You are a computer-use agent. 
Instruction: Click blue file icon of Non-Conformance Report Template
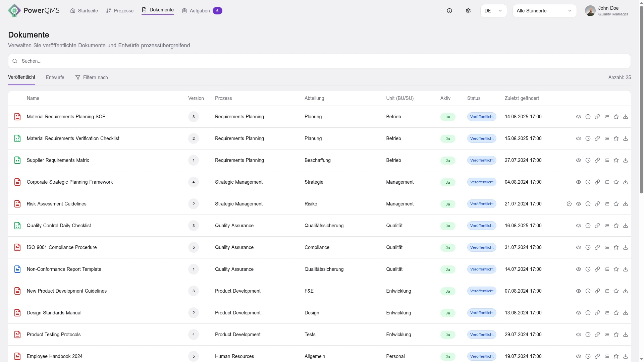17,269
